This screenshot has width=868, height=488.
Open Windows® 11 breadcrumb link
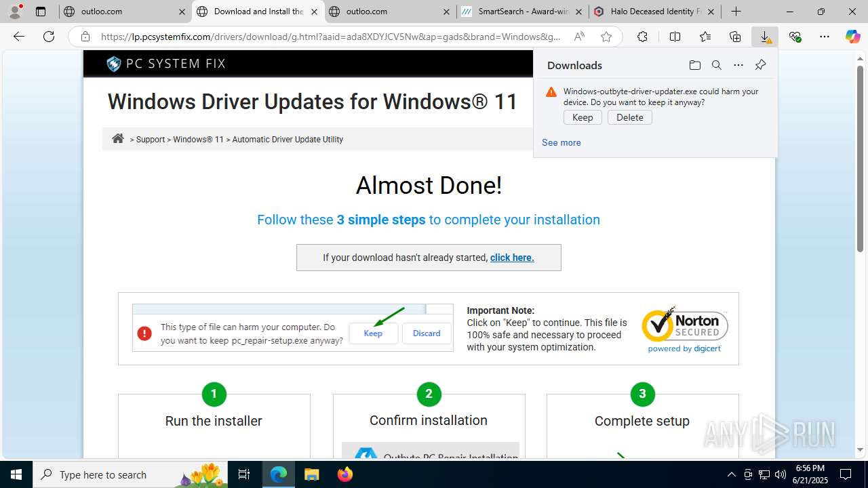[x=198, y=139]
